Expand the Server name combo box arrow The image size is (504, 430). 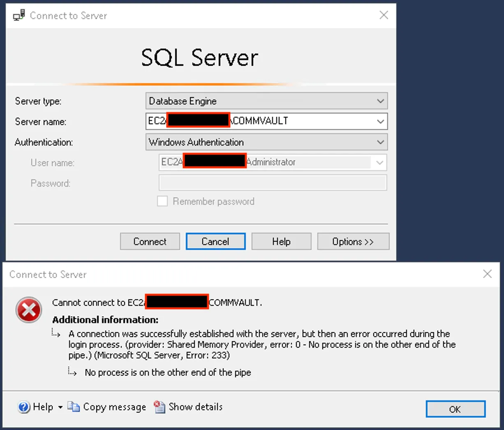click(x=380, y=121)
